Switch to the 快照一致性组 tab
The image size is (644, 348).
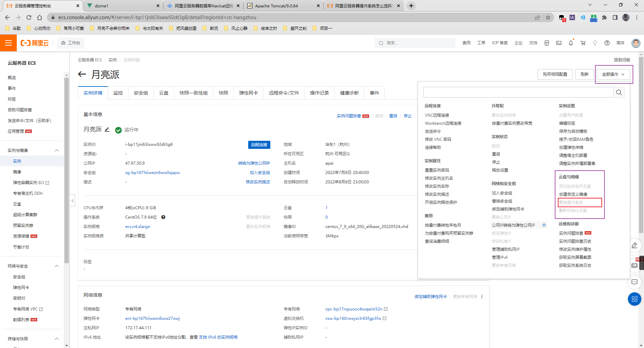click(194, 93)
